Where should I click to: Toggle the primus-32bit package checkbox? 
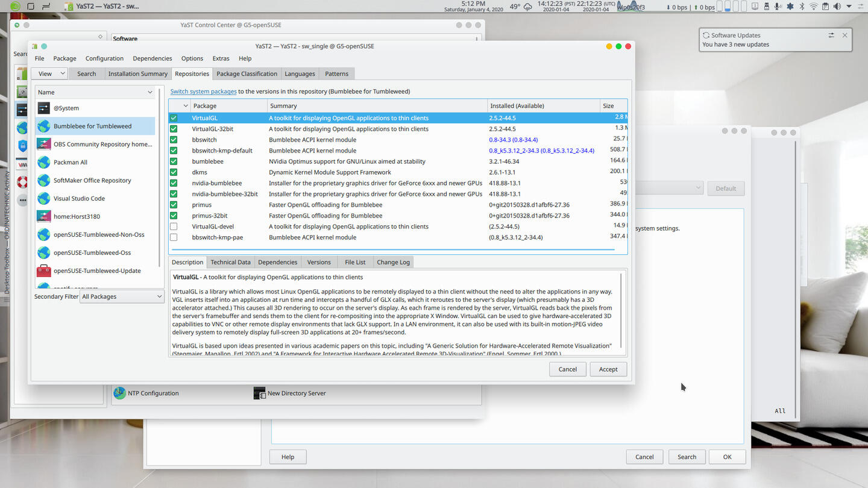(x=174, y=216)
